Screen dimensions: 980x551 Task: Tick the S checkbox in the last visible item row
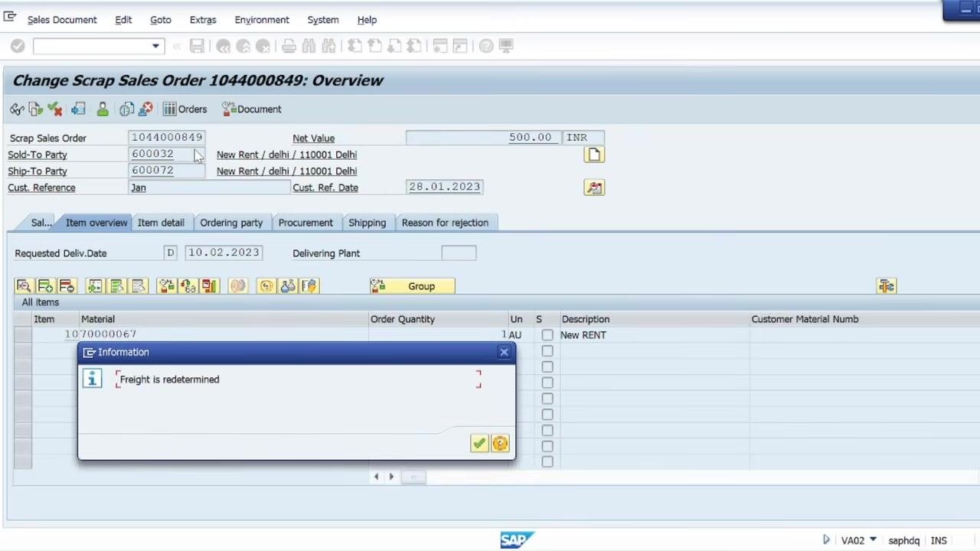click(547, 461)
